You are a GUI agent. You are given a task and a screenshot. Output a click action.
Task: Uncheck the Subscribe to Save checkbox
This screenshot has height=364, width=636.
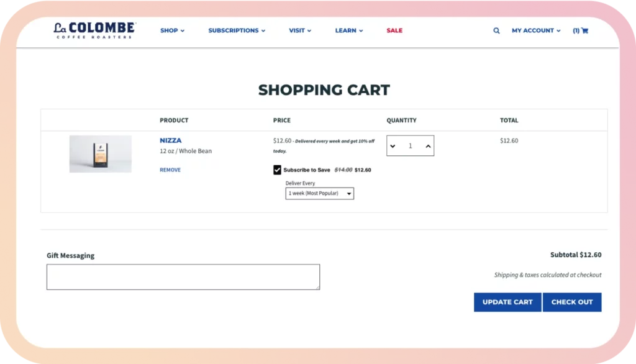coord(277,170)
